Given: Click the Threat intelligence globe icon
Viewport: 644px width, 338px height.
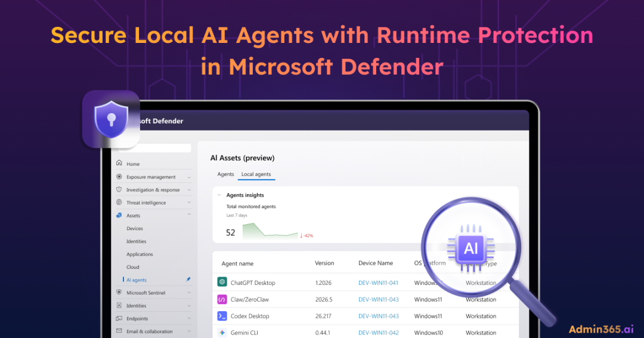Looking at the screenshot, I should [x=119, y=202].
